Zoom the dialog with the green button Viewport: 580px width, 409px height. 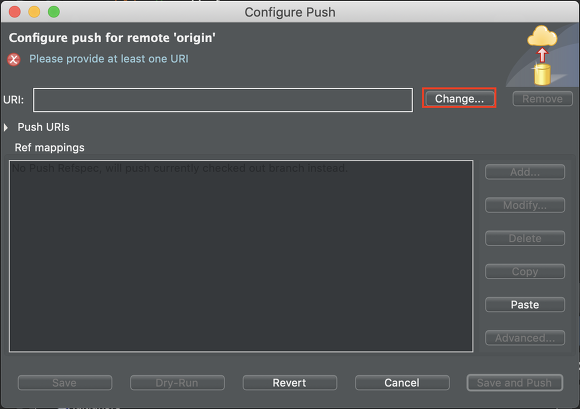[54, 12]
